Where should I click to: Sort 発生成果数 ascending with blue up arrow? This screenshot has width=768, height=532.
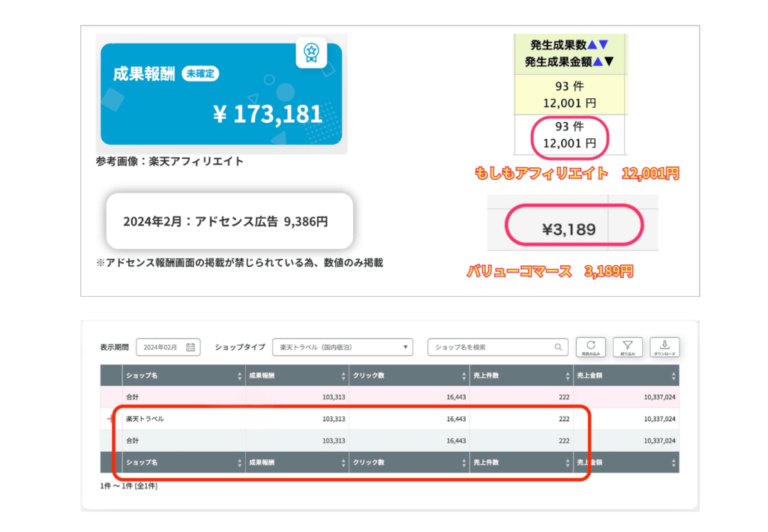tap(592, 45)
